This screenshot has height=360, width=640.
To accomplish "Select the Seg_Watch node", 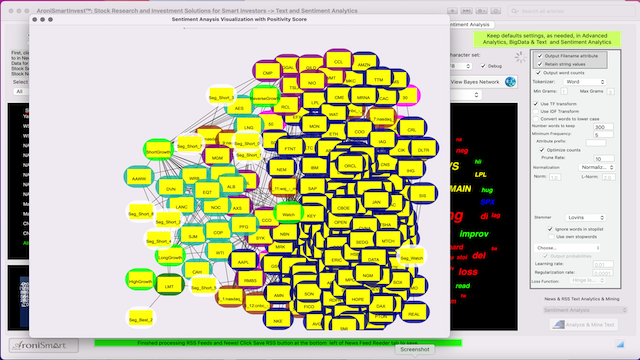I will 411,256.
